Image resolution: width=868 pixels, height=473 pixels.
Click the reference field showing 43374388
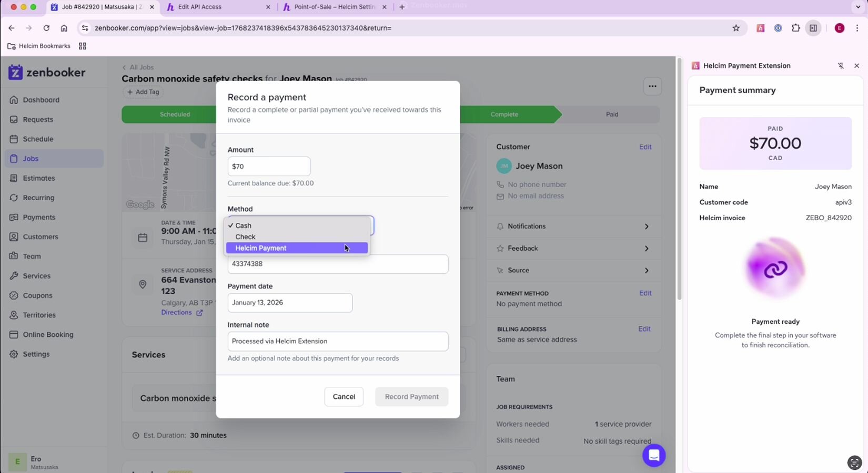point(338,264)
